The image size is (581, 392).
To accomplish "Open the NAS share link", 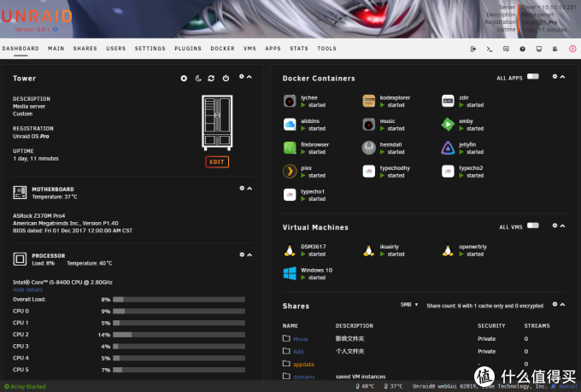I will tap(298, 352).
